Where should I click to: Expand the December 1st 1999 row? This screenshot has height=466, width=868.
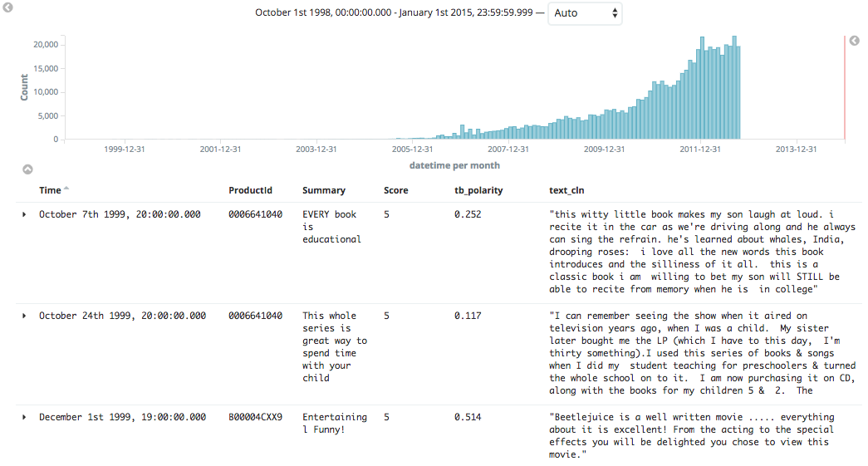(24, 417)
